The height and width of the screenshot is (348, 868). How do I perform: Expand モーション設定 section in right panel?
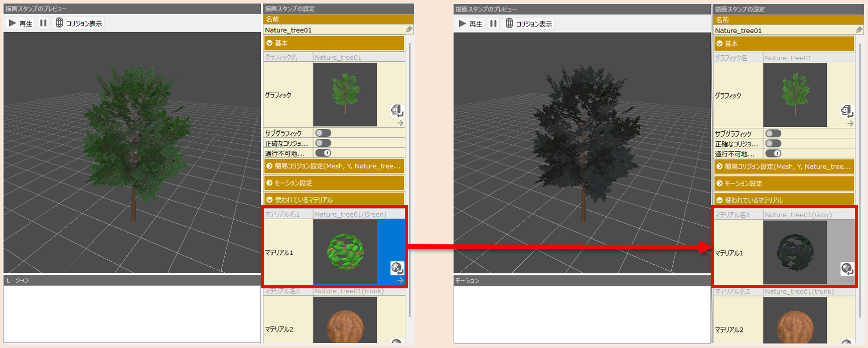point(784,184)
